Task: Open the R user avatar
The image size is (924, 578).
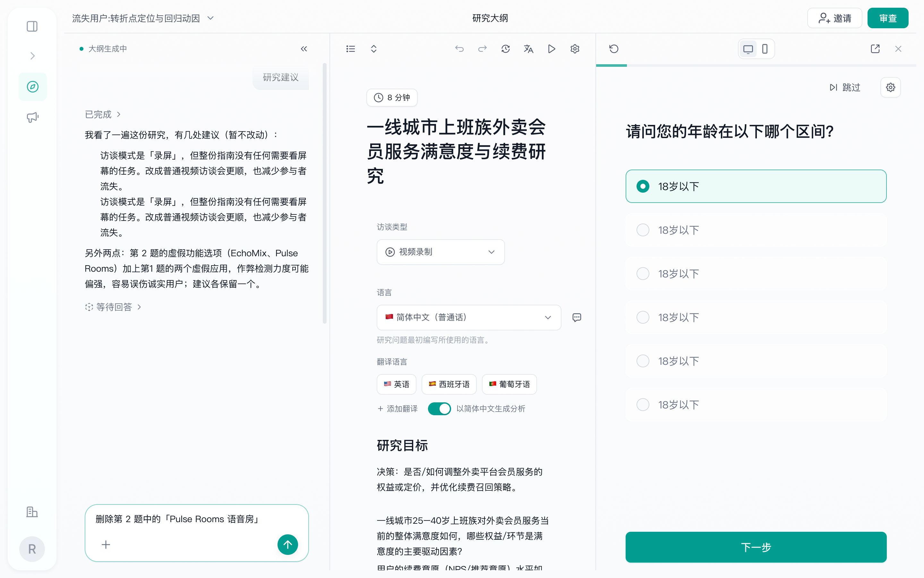Action: 32,549
